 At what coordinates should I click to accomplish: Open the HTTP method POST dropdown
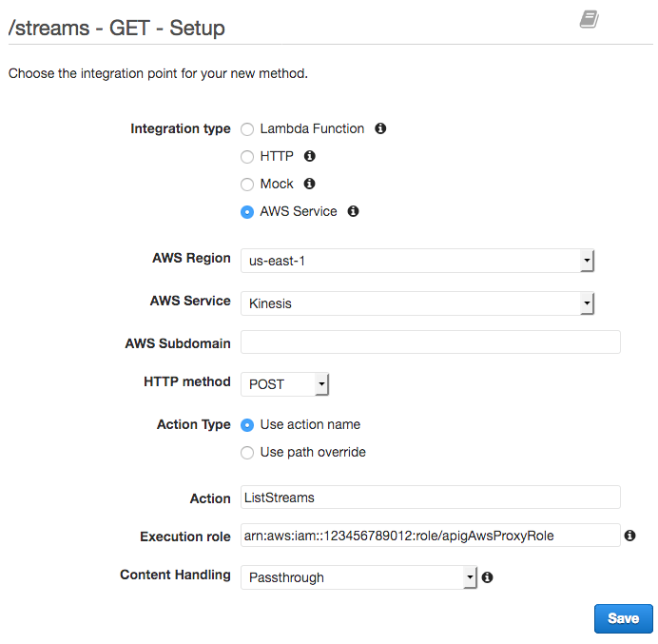click(x=284, y=384)
